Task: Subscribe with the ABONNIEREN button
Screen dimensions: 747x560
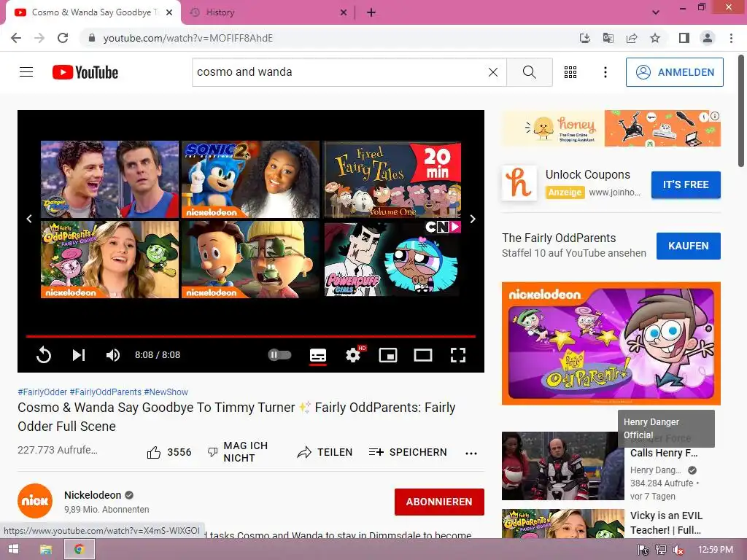Action: 439,502
